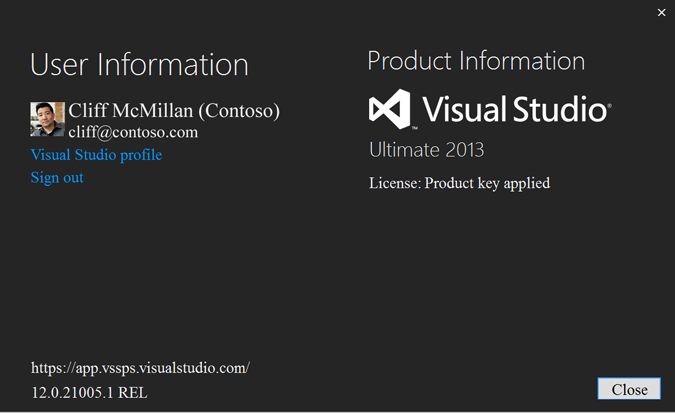Click the Visual Studio infinity logo
675x413 pixels.
point(390,109)
